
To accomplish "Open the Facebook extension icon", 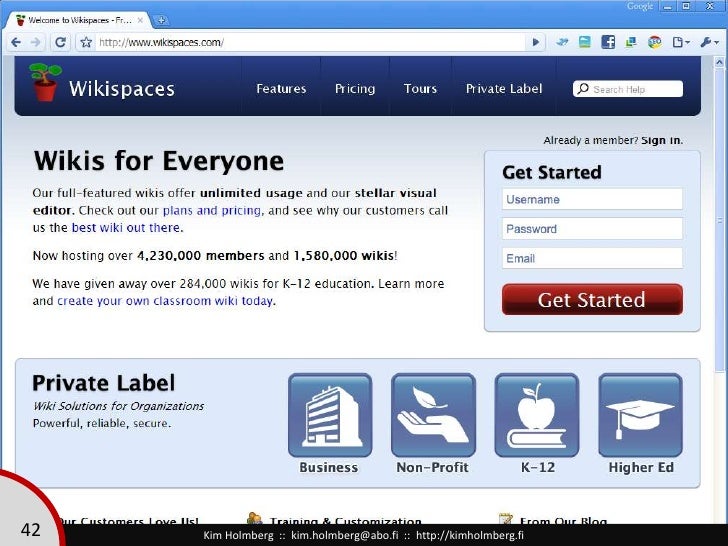I will click(608, 42).
